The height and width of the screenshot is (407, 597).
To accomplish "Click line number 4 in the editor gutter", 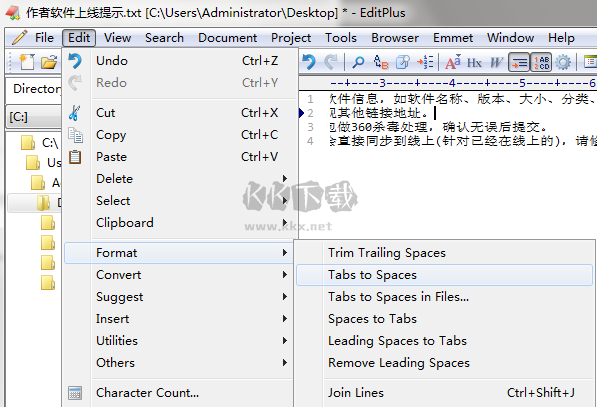I will (x=310, y=141).
